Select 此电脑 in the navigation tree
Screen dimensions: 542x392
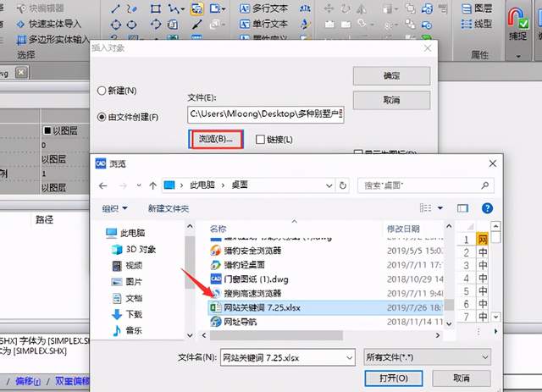pyautogui.click(x=125, y=233)
